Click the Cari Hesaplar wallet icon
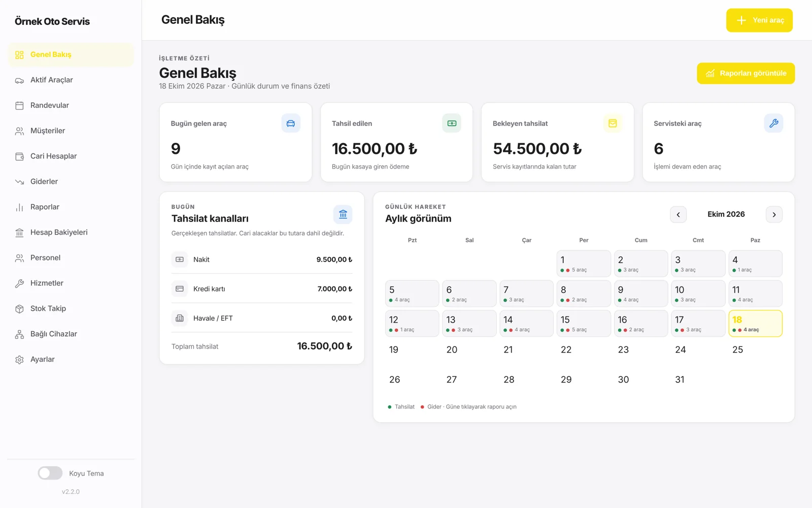Image resolution: width=812 pixels, height=508 pixels. click(19, 156)
